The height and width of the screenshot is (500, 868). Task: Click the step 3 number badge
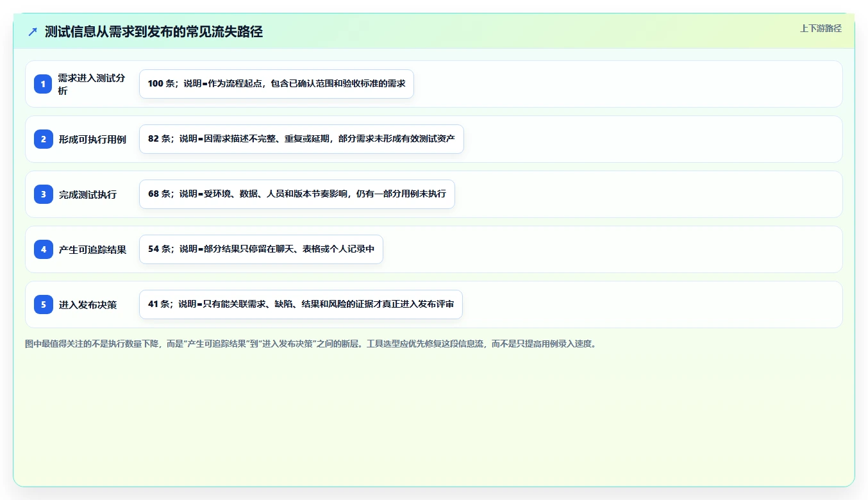(x=44, y=194)
